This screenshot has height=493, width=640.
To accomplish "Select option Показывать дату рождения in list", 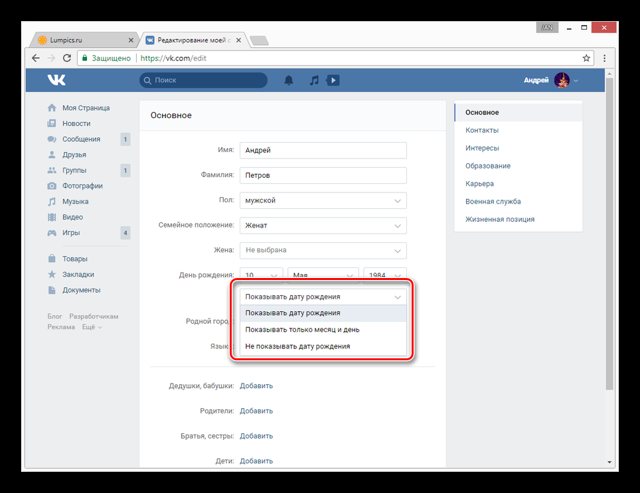I will (x=323, y=313).
